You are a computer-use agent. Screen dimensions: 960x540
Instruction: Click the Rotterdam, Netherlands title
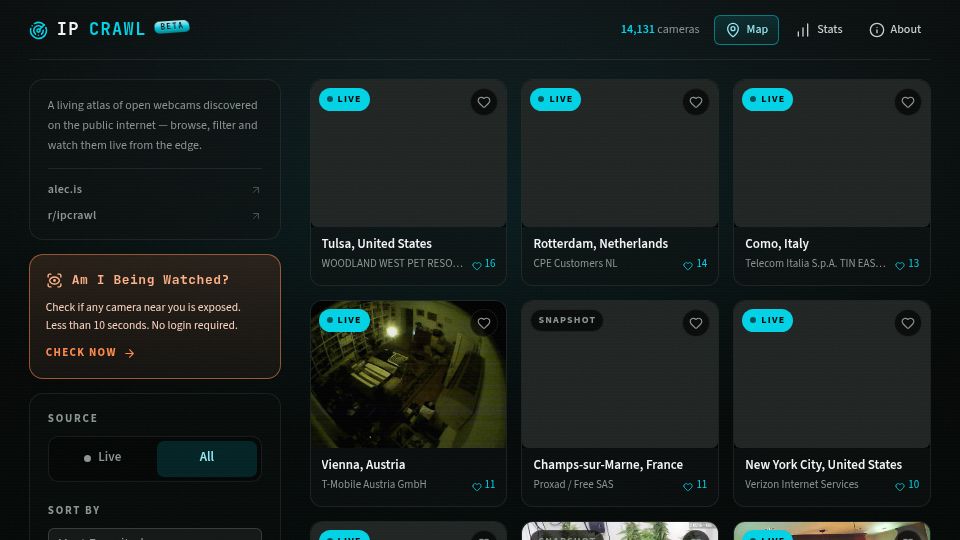601,244
